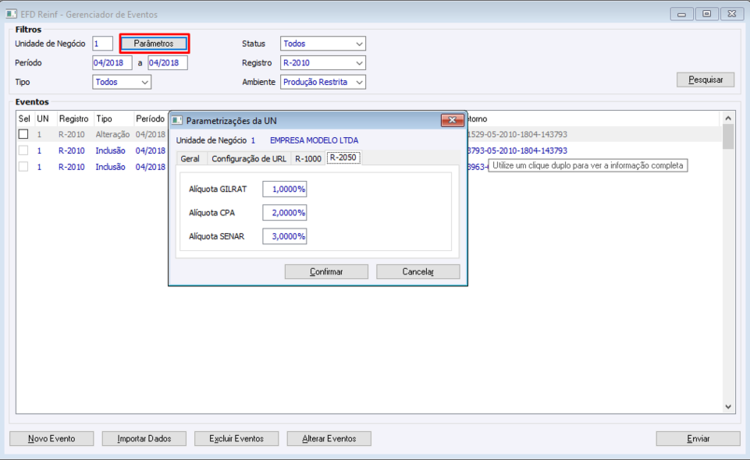Edit the Alíquota CPA field
The image size is (750, 460).
(285, 213)
